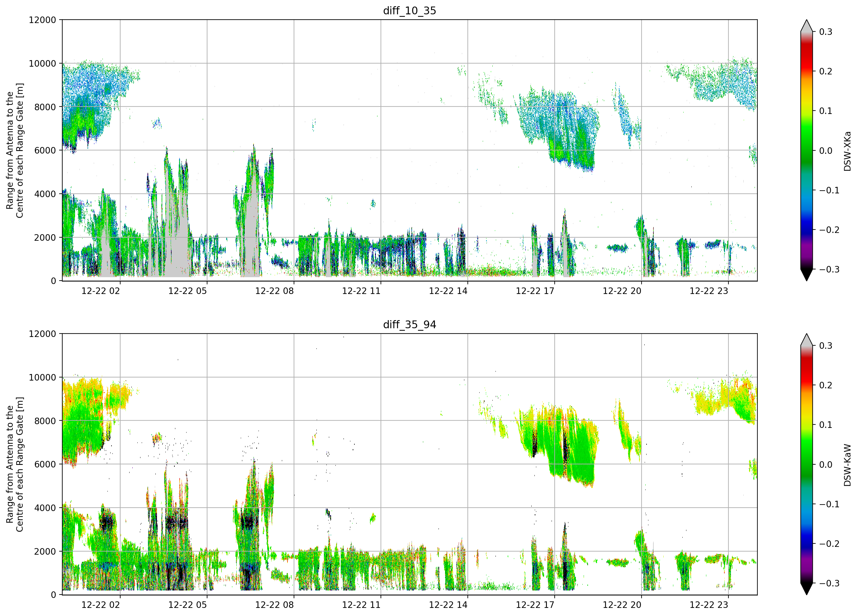Click '12-22 02' x-tick under diff_35_94 plot
This screenshot has width=858, height=616.
[x=101, y=605]
